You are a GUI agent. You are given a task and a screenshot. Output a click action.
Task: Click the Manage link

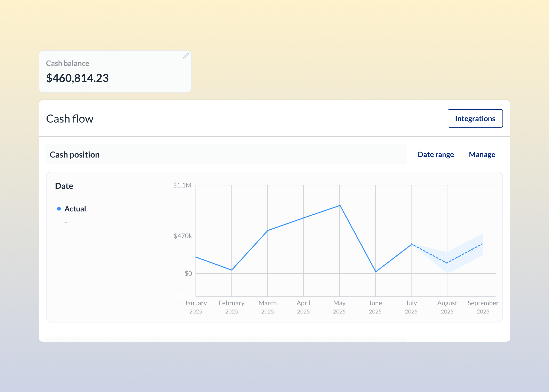click(482, 155)
